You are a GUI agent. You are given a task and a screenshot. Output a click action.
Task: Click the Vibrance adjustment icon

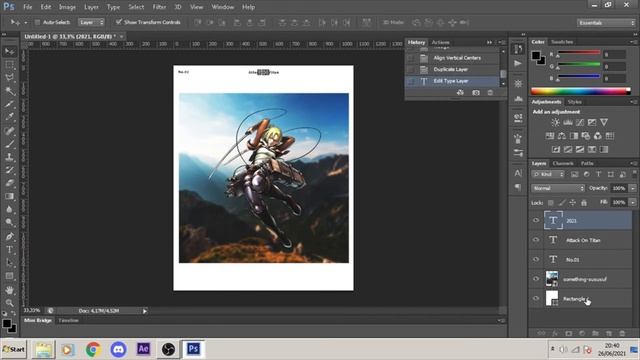(604, 122)
